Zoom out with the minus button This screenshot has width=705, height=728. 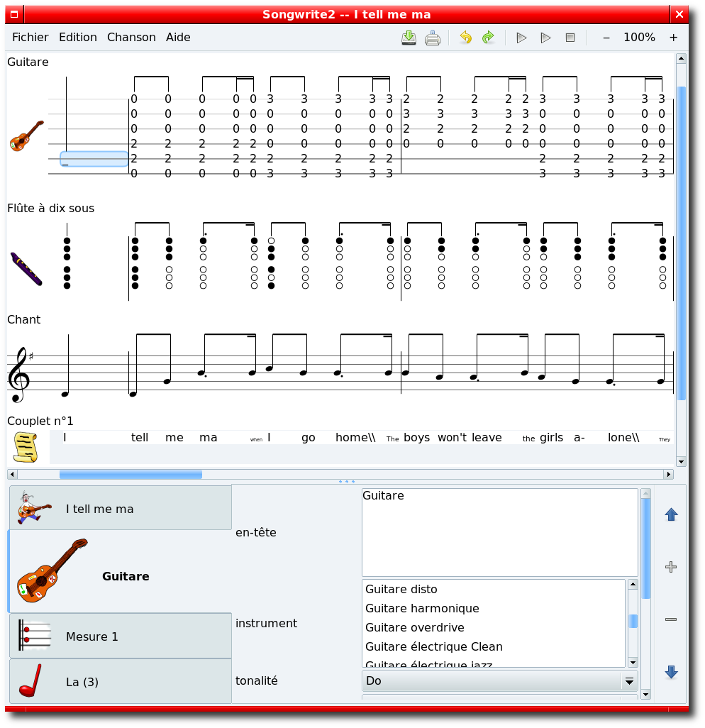tap(606, 38)
